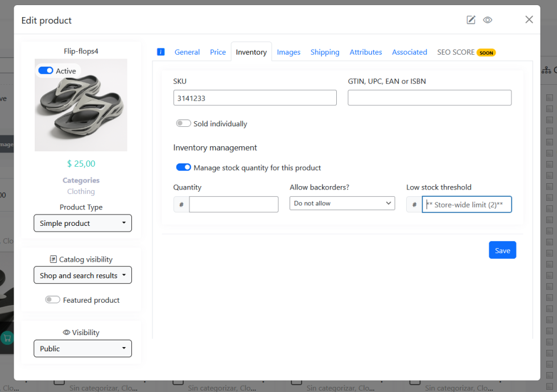Click the SOON badge
557x392 pixels.
(x=486, y=52)
